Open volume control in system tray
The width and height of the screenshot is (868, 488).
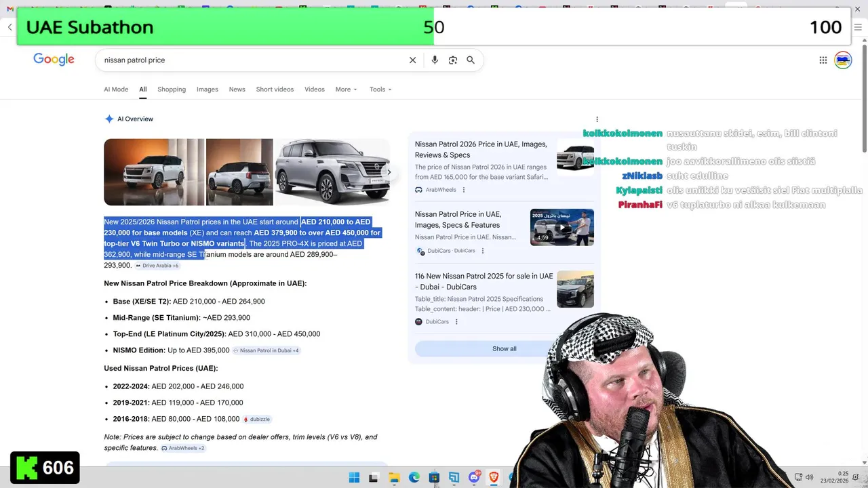pyautogui.click(x=809, y=478)
